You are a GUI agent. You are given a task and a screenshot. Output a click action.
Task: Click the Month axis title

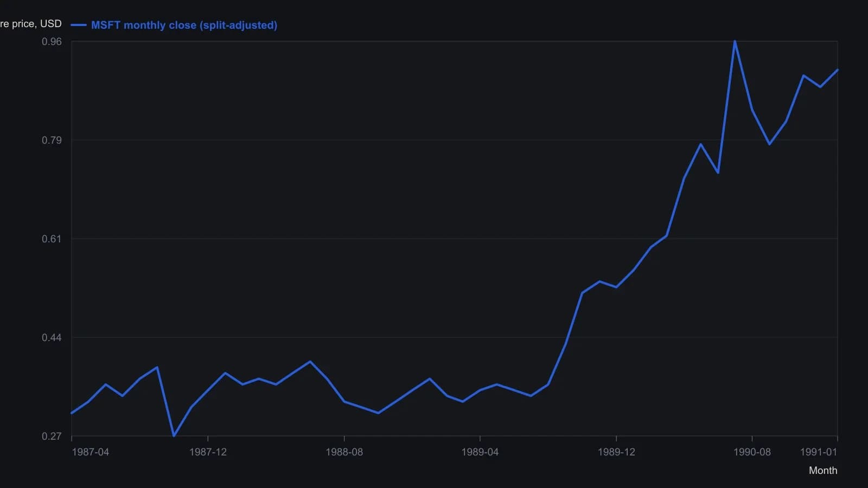[823, 471]
